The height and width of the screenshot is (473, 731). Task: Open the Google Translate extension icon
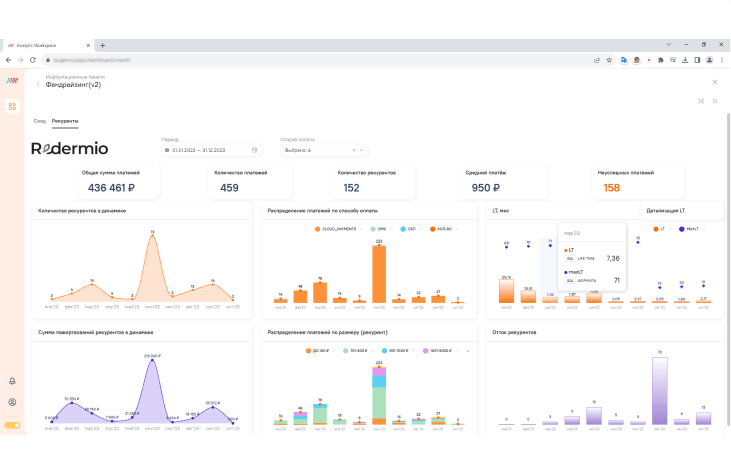point(624,60)
